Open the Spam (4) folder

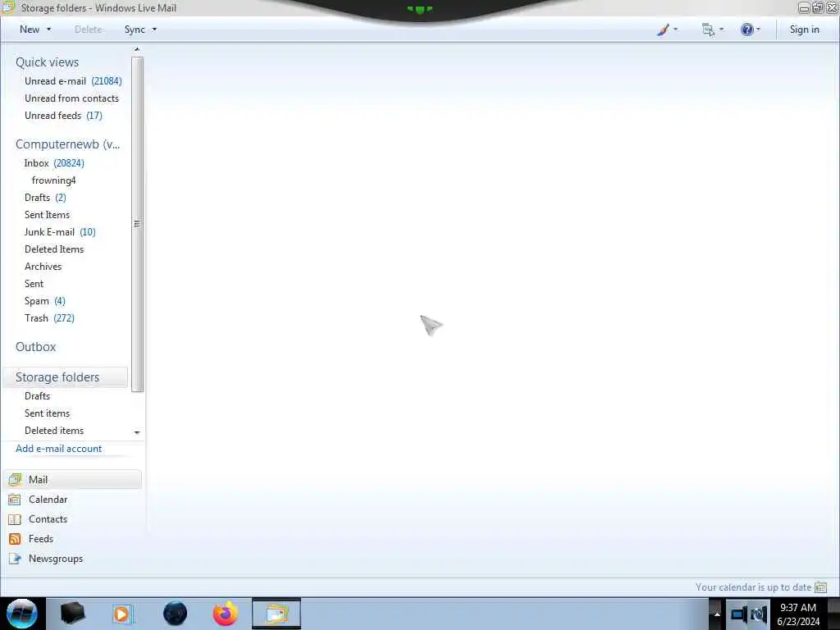(x=45, y=300)
